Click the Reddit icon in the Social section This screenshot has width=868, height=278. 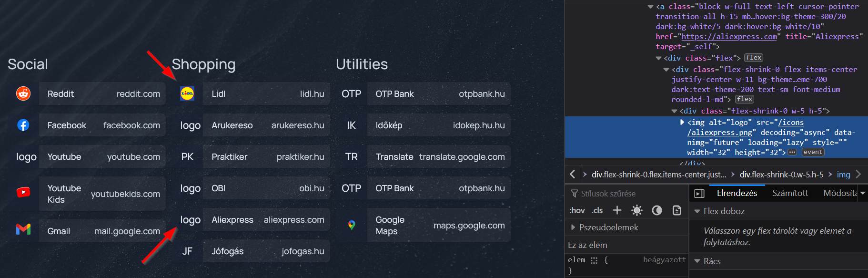tap(22, 93)
